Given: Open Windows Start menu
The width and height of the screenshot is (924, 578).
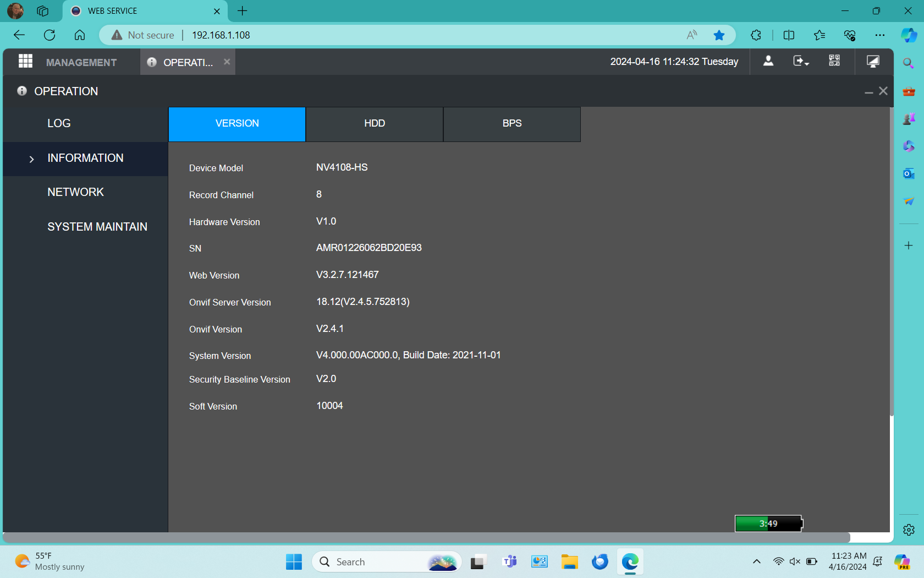Looking at the screenshot, I should [294, 562].
